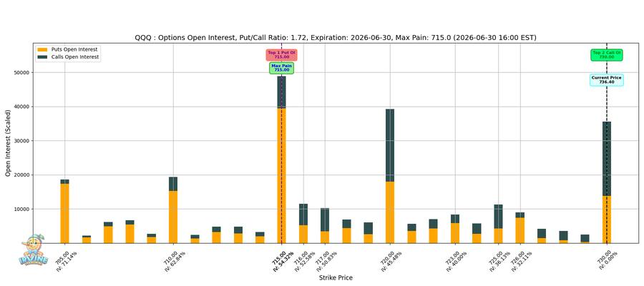This screenshot has width=644, height=286.
Task: Click the '723.00 IV: 40.00%' tick label
Action: [456, 261]
